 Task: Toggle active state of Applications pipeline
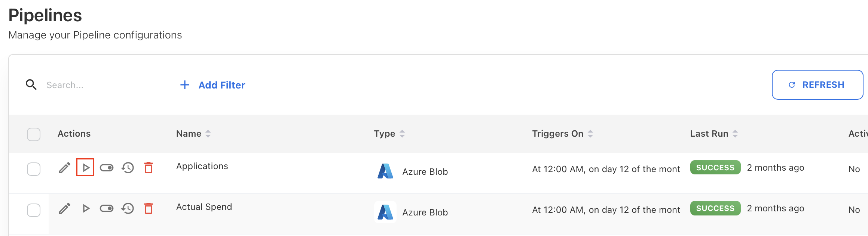pos(107,168)
